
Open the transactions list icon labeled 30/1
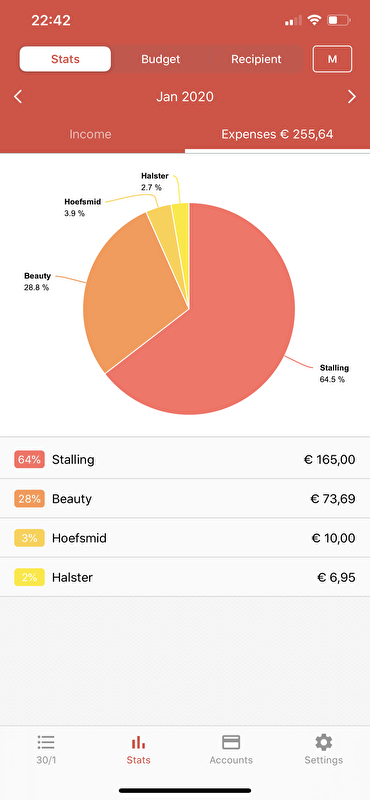[46, 742]
